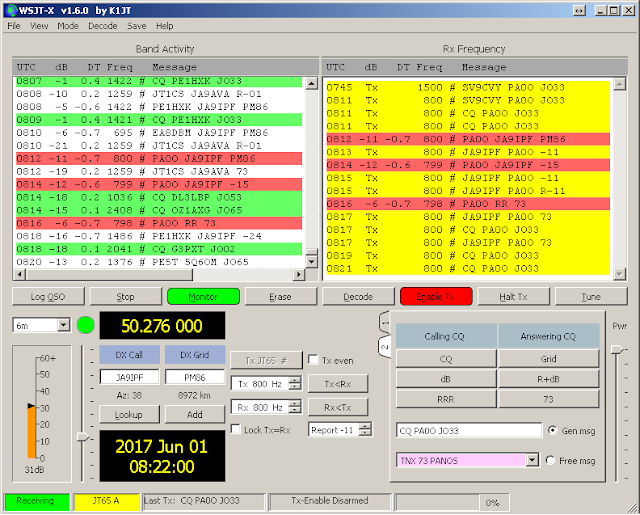640x515 pixels.
Task: Click the Band Activity scroll up arrow
Action: click(x=311, y=84)
